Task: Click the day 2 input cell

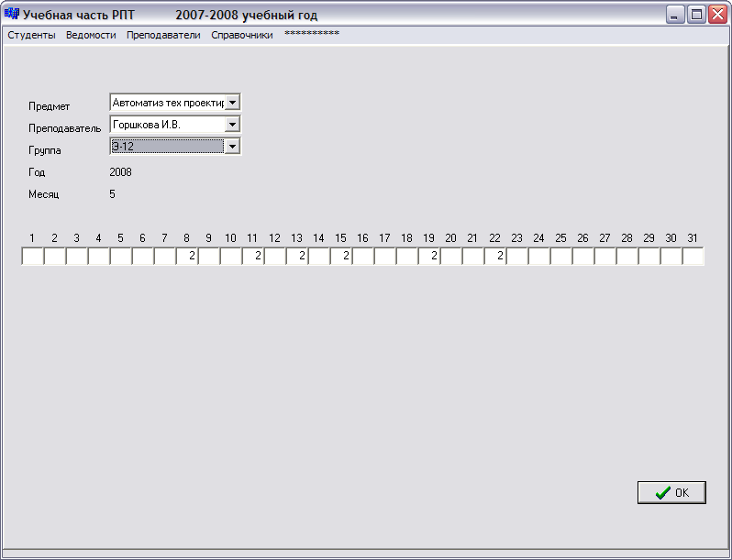Action: click(54, 256)
